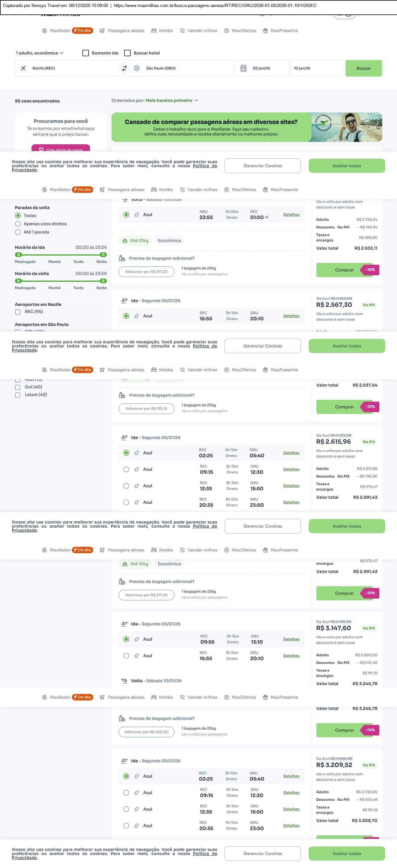Click the baggage icon beside 'Precisa de bagagem adicional?'
Viewport: 397px width, 868px height.
pyautogui.click(x=122, y=259)
